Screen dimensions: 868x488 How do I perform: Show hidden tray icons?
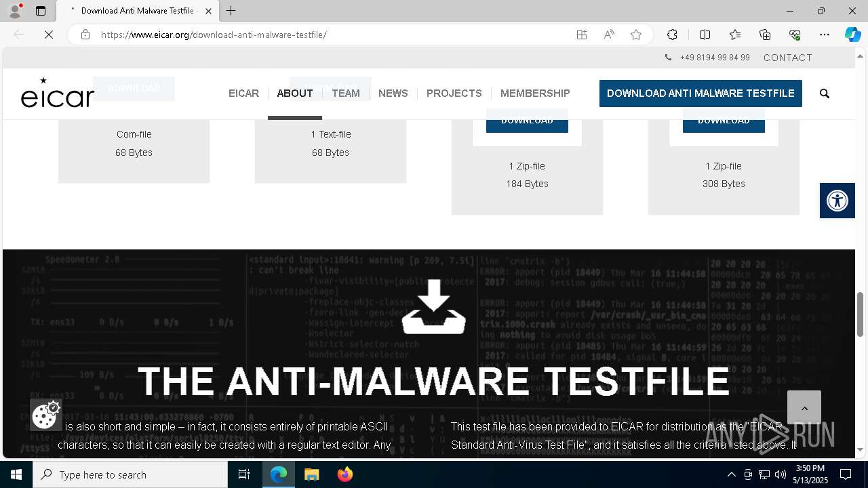pos(731,474)
